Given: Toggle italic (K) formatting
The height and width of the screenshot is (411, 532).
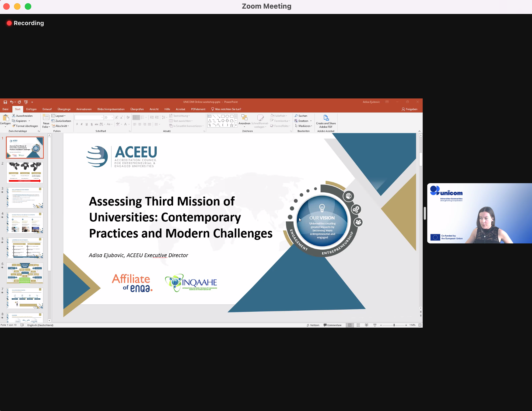Looking at the screenshot, I should tap(82, 124).
